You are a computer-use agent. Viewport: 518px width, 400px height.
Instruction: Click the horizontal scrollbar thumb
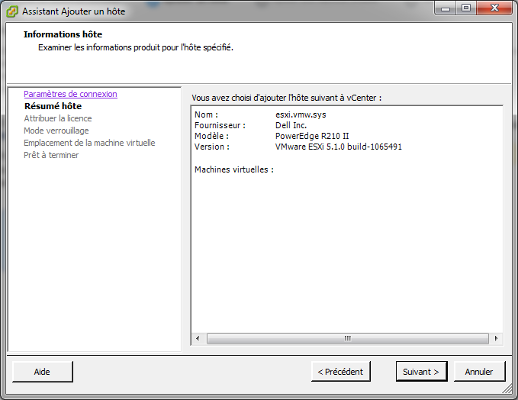pyautogui.click(x=347, y=339)
